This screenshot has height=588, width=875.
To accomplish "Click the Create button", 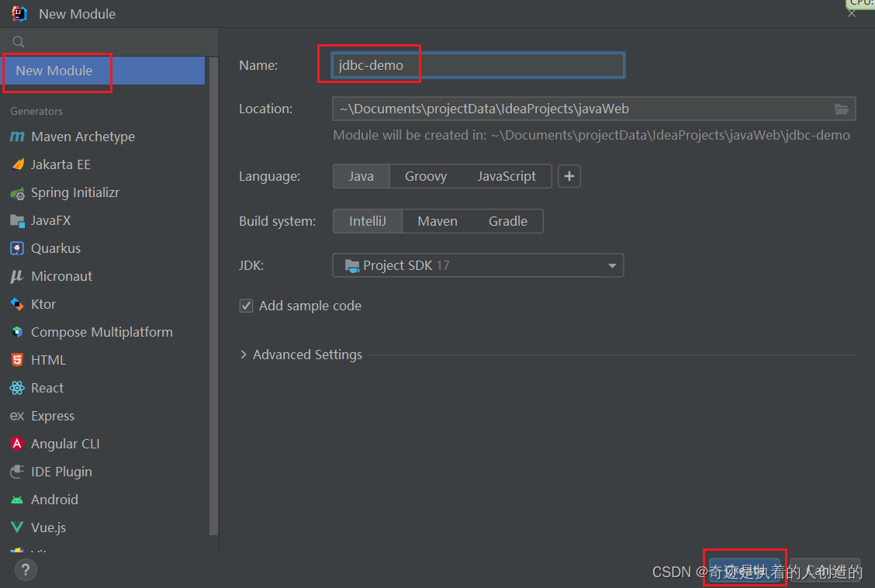I will pos(745,570).
